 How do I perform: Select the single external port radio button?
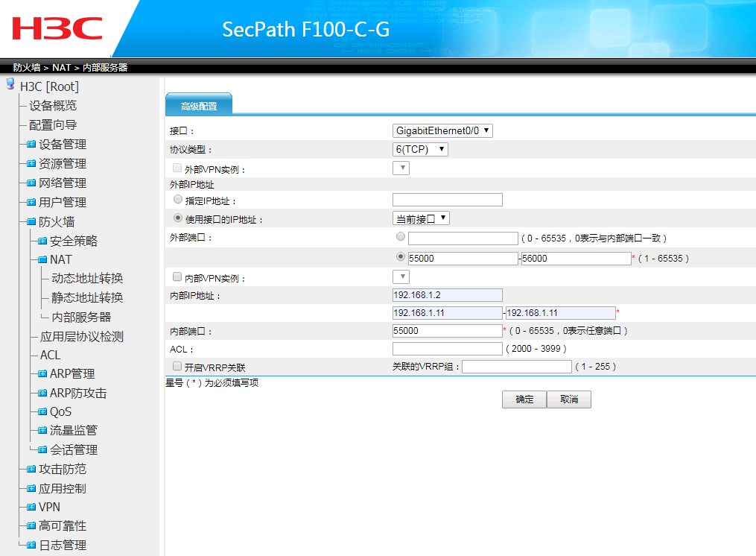coord(400,236)
